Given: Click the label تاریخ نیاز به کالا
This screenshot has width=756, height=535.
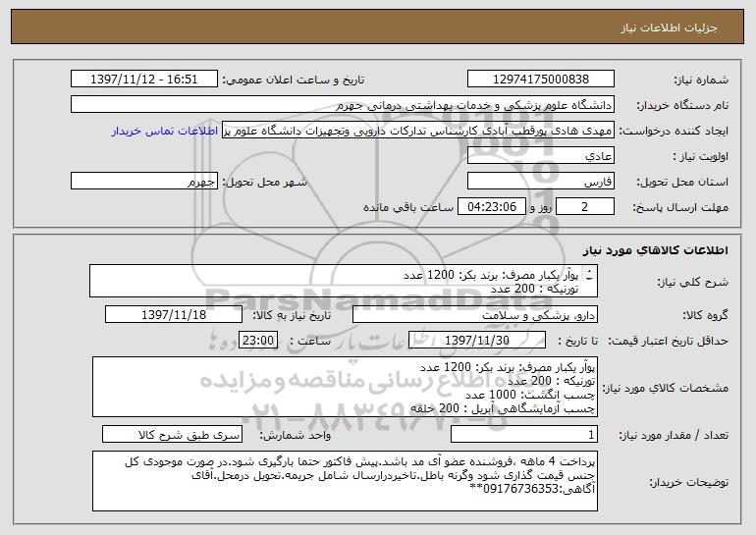Looking at the screenshot, I should pyautogui.click(x=292, y=315).
